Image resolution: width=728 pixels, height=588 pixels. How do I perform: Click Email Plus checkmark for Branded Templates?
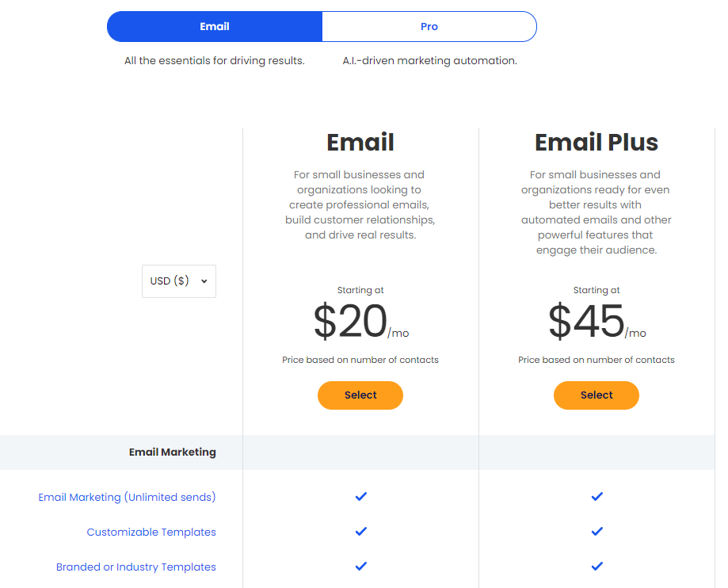click(x=597, y=566)
